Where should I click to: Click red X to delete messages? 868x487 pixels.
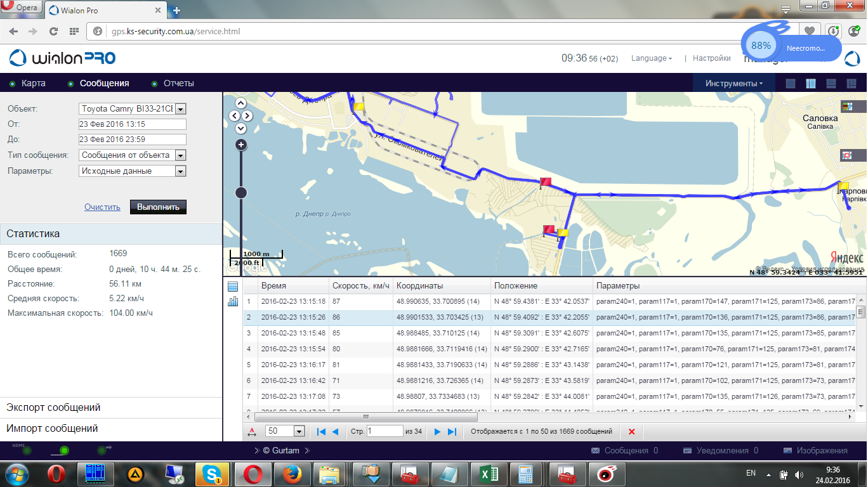coord(631,431)
